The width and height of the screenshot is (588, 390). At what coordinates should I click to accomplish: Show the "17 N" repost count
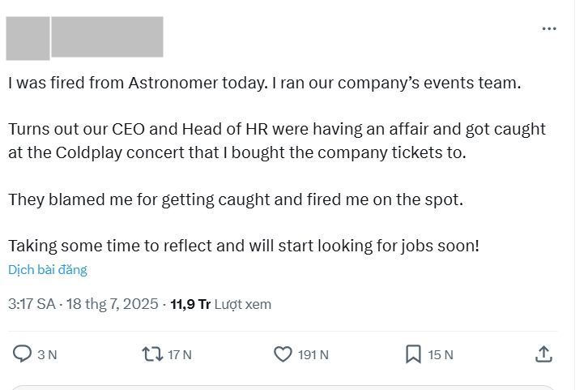[180, 354]
